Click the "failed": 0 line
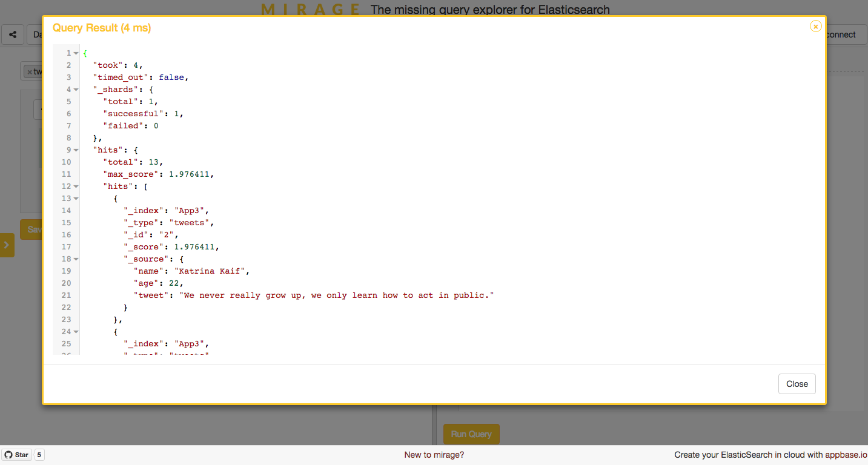This screenshot has width=868, height=465. pos(131,126)
